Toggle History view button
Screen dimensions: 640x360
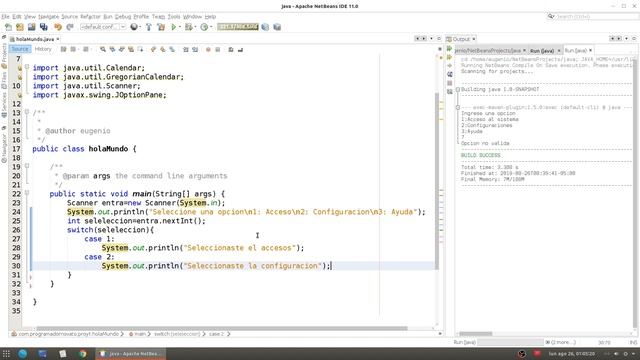(43, 49)
